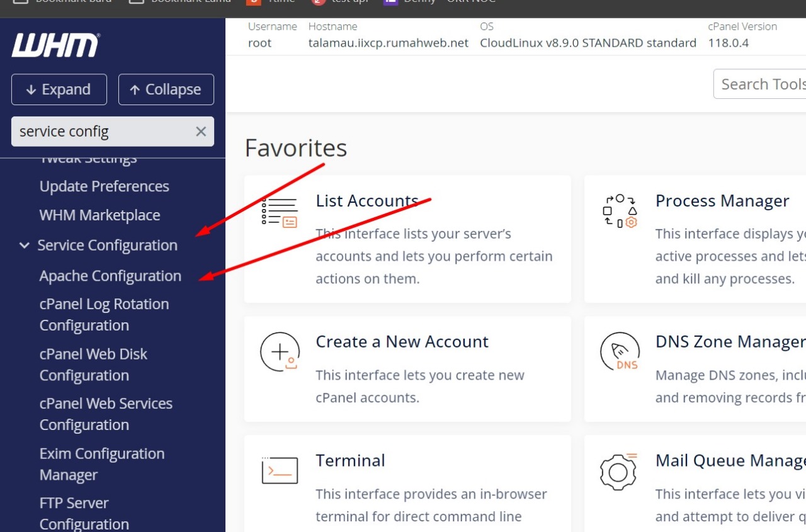
Task: Open Exim Configuration Manager
Action: click(x=102, y=464)
